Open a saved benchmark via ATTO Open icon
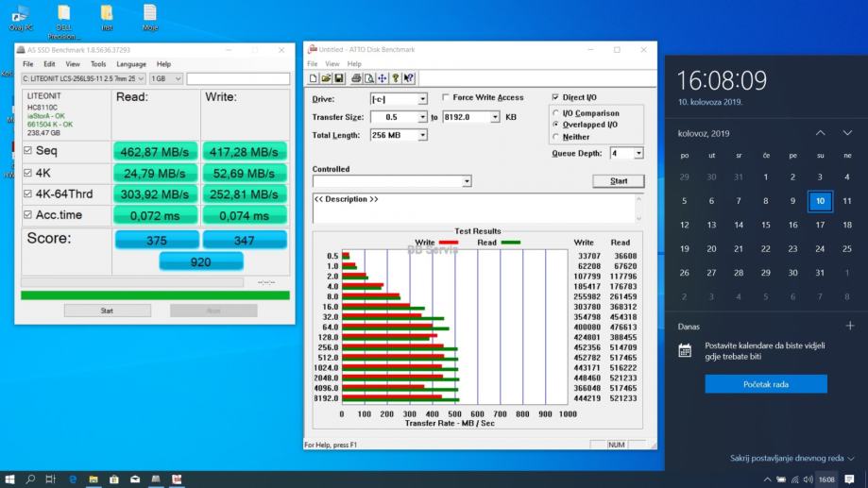The image size is (868, 488). (326, 78)
